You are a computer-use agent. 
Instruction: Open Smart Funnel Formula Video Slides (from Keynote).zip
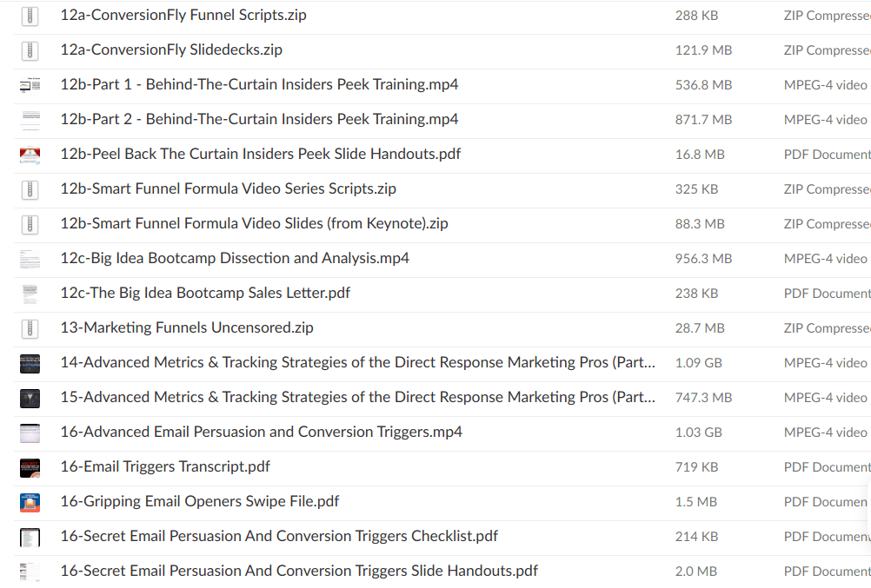pos(254,223)
